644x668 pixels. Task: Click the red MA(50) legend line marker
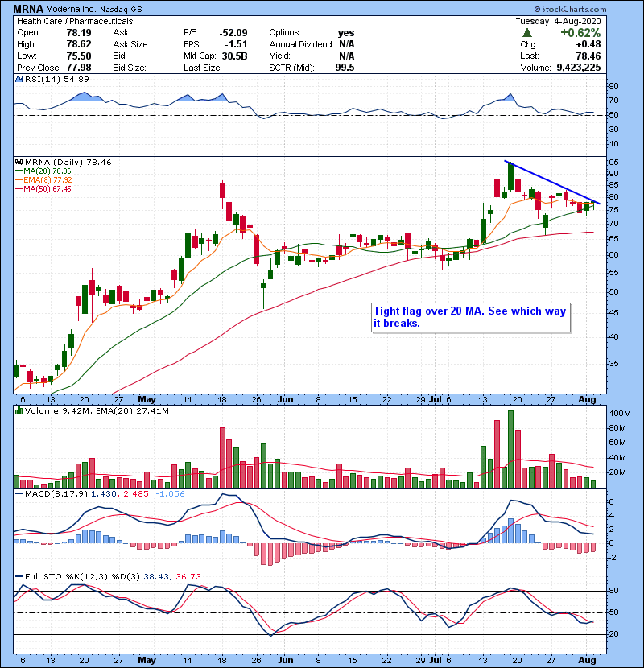19,189
